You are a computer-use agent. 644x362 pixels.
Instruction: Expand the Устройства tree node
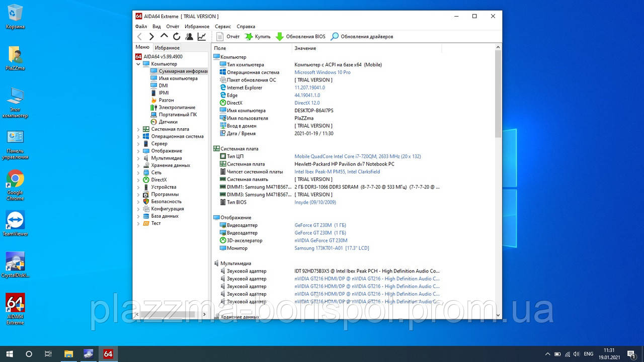click(x=138, y=187)
